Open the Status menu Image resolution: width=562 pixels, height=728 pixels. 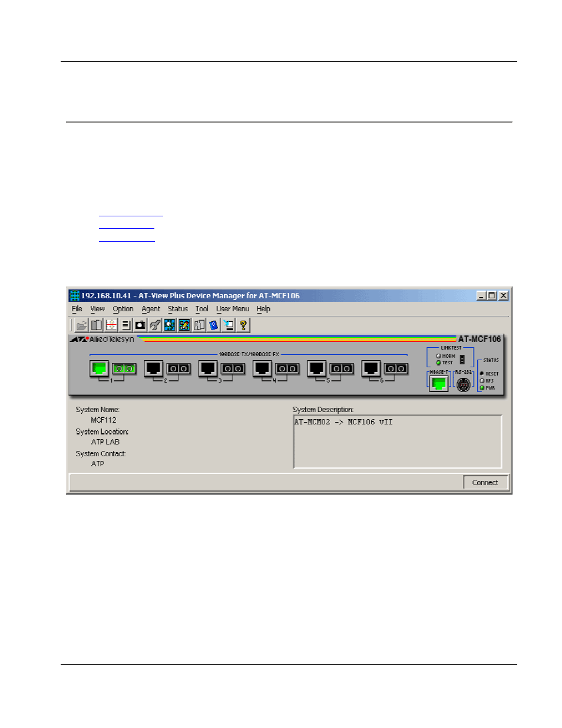177,309
